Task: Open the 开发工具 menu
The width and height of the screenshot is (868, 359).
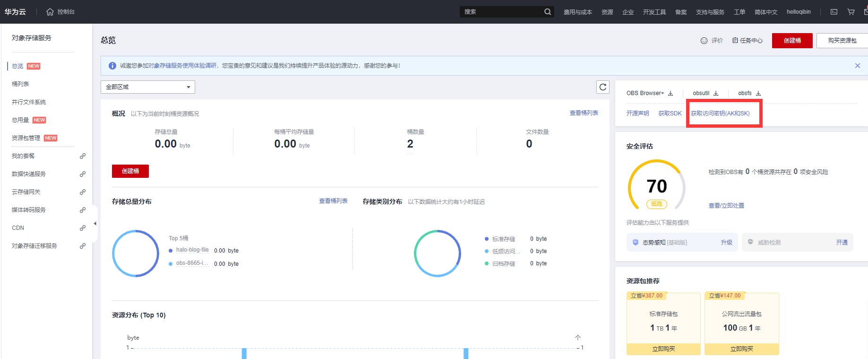Action: click(x=654, y=12)
